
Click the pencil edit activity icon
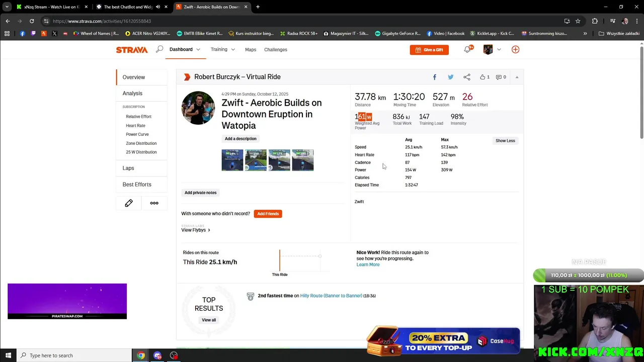[129, 203]
